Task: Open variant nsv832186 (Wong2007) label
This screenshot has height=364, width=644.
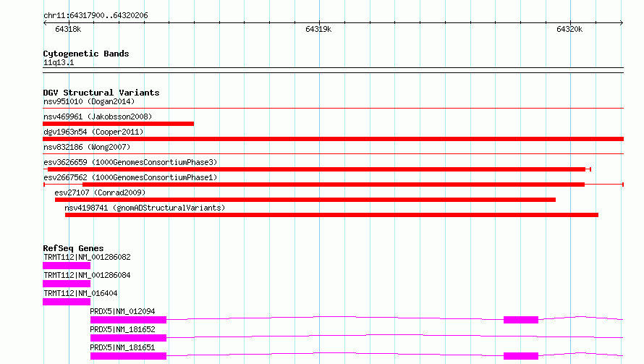Action: pos(87,147)
